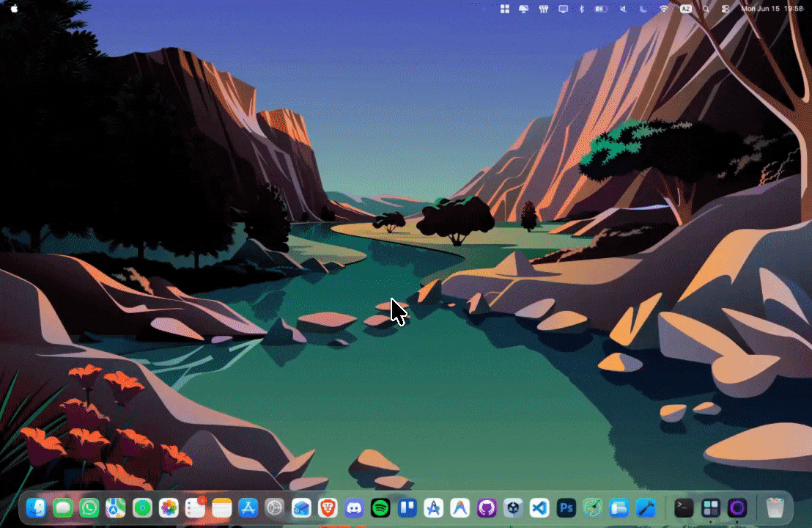This screenshot has height=528, width=812.
Task: Toggle Focus mode via moon icon
Action: pyautogui.click(x=643, y=9)
